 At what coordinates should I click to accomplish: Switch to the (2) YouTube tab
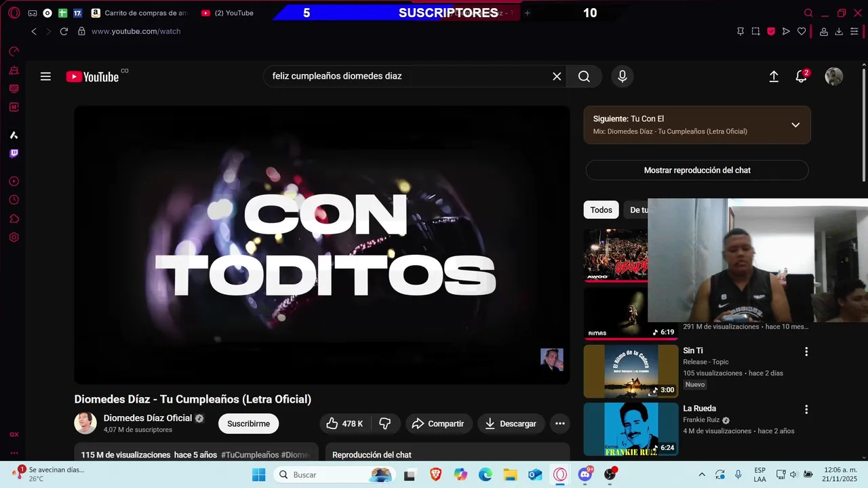pyautogui.click(x=228, y=13)
